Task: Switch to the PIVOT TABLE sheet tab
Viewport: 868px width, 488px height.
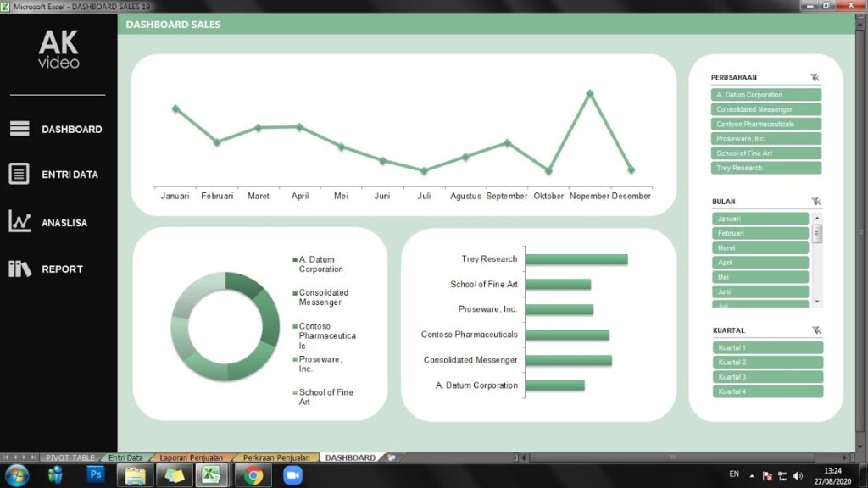Action: pos(70,457)
